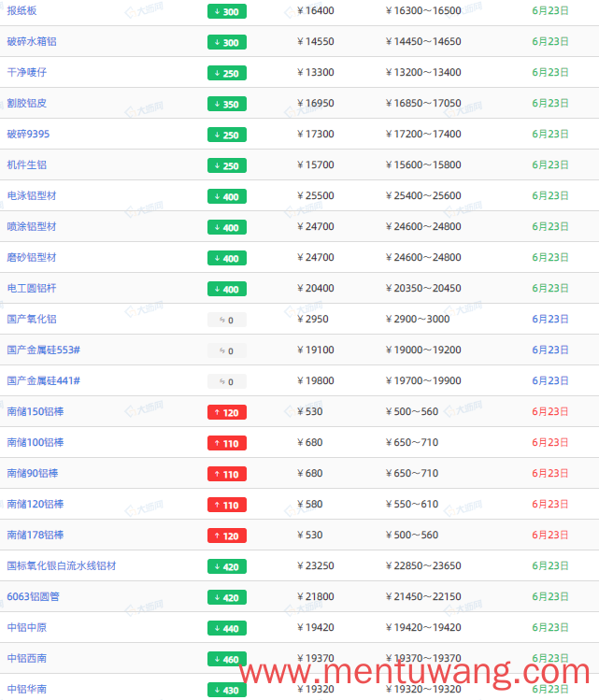Click the down 250 badge for 机件生铝
Screen dimensions: 599x700
click(x=227, y=165)
